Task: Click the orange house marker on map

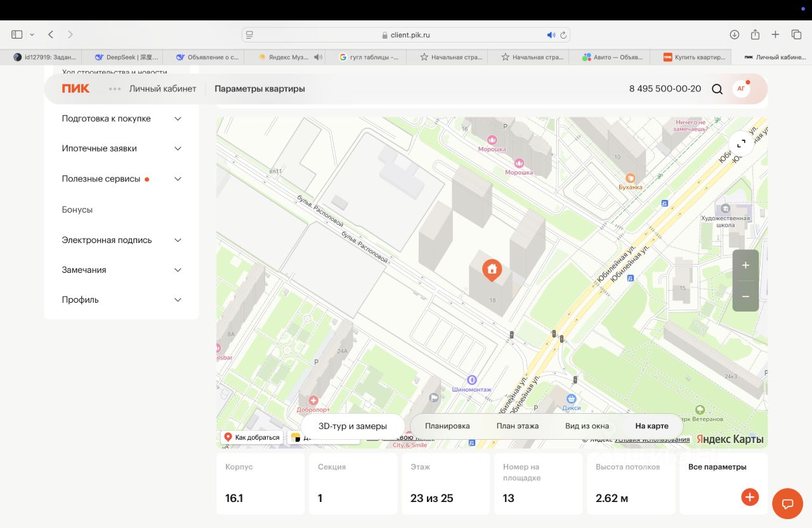Action: 492,270
